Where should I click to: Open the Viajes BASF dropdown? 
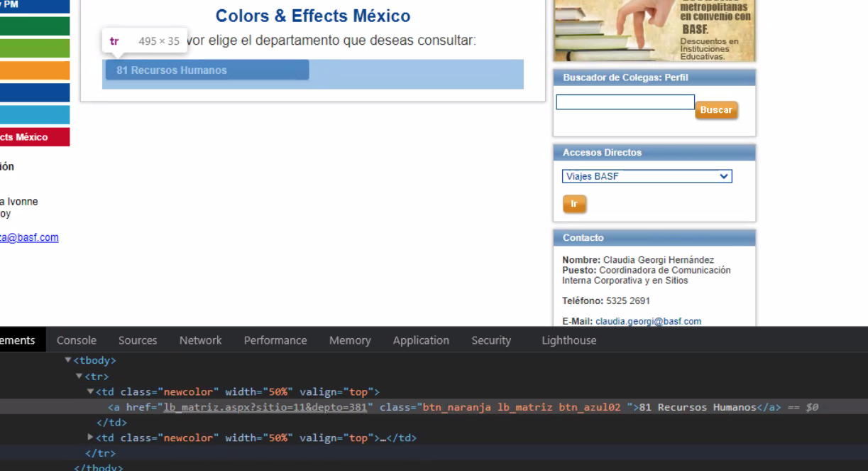[647, 176]
